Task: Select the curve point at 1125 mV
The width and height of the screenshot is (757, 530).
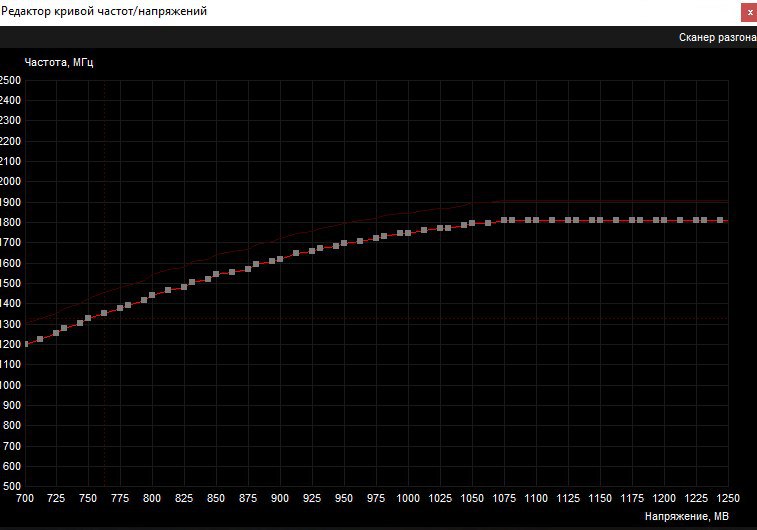Action: tap(568, 220)
